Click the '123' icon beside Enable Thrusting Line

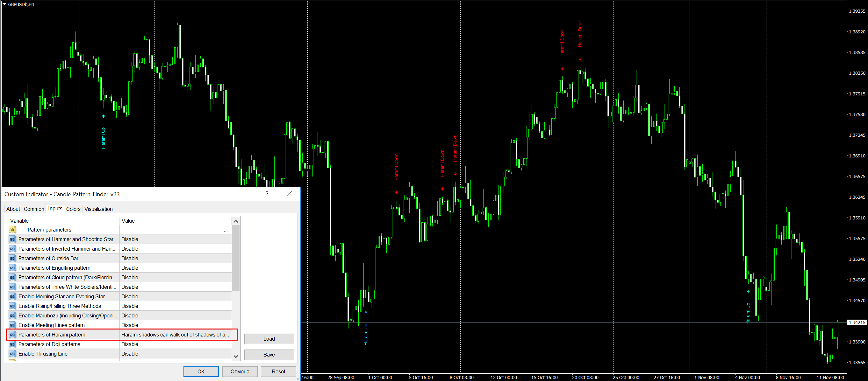tap(12, 354)
